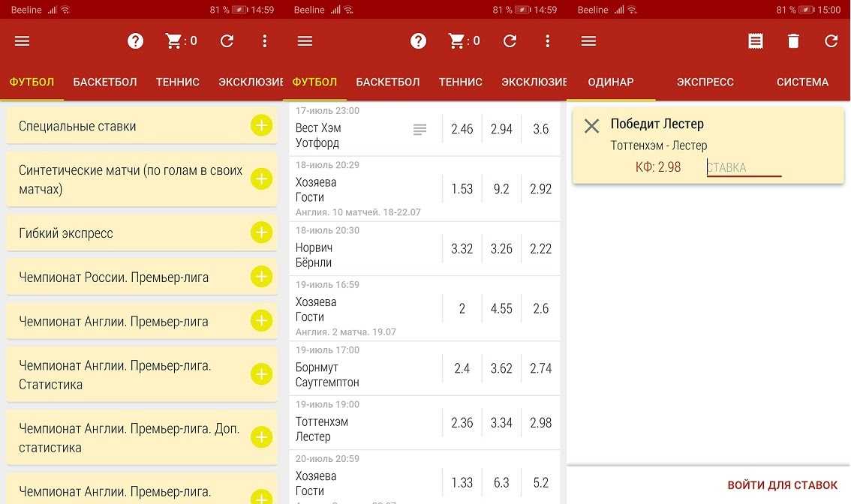851x504 pixels.
Task: Pick draw odds 3.26 Норвич – Бёрнли
Action: [x=501, y=249]
